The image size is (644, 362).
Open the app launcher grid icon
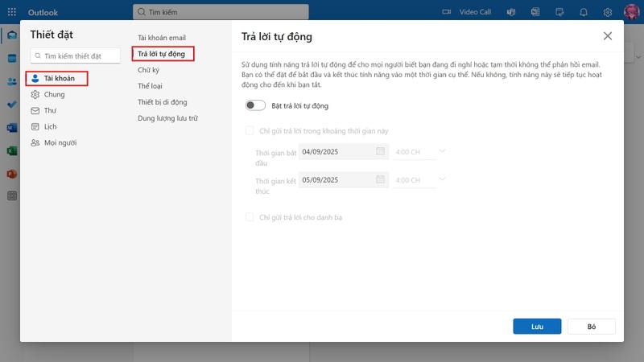(11, 12)
